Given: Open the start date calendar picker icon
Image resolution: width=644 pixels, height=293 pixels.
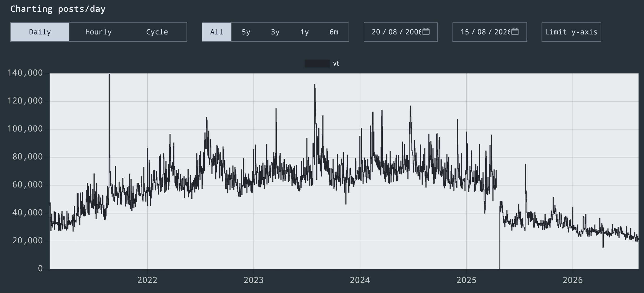Looking at the screenshot, I should point(426,32).
